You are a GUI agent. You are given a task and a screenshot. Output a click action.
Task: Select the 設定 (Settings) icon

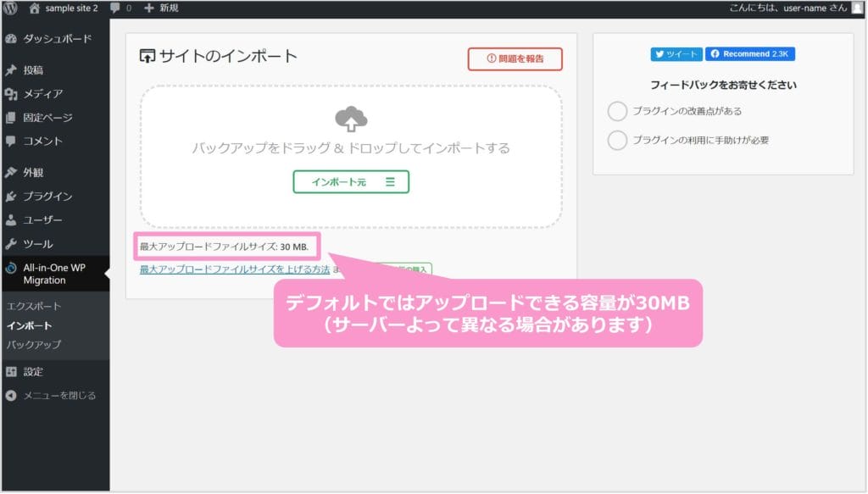click(x=11, y=371)
